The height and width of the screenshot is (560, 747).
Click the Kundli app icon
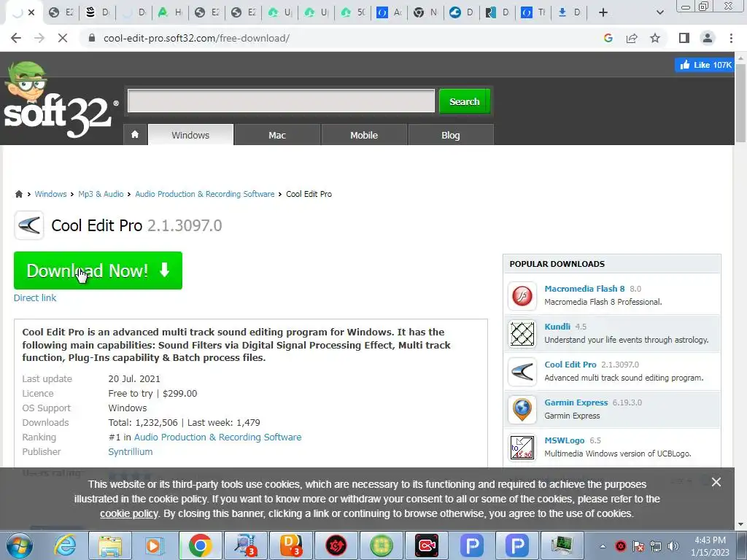pos(522,333)
